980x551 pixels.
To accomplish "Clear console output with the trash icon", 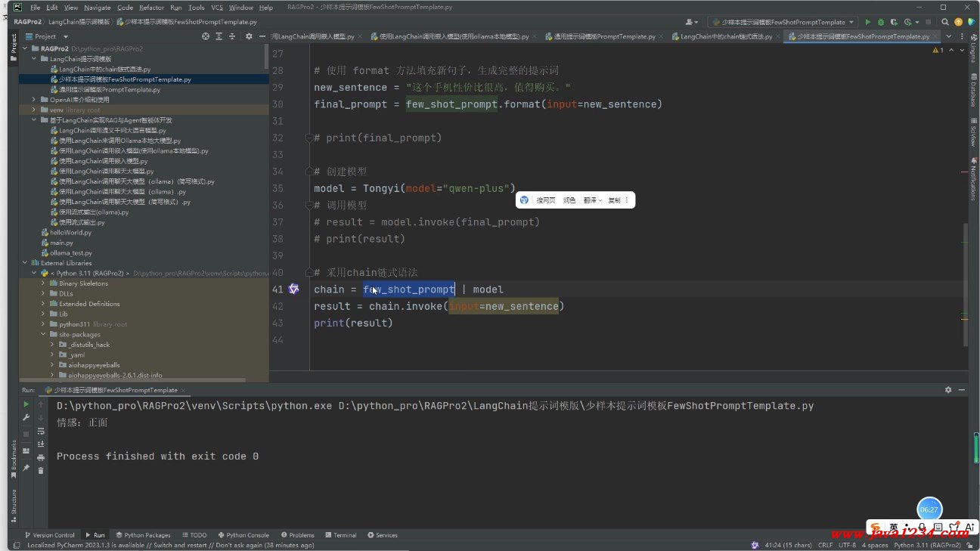I will click(41, 470).
